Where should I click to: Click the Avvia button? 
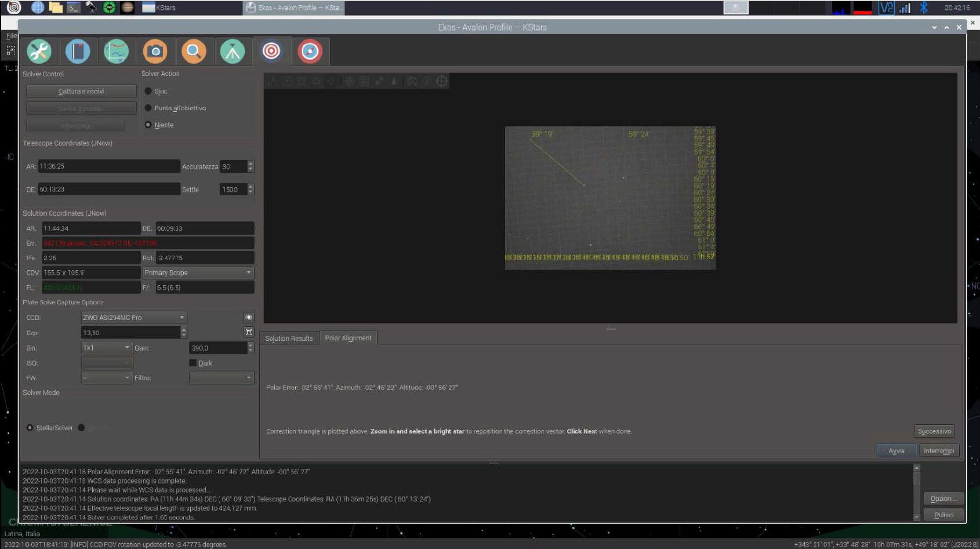(x=896, y=450)
